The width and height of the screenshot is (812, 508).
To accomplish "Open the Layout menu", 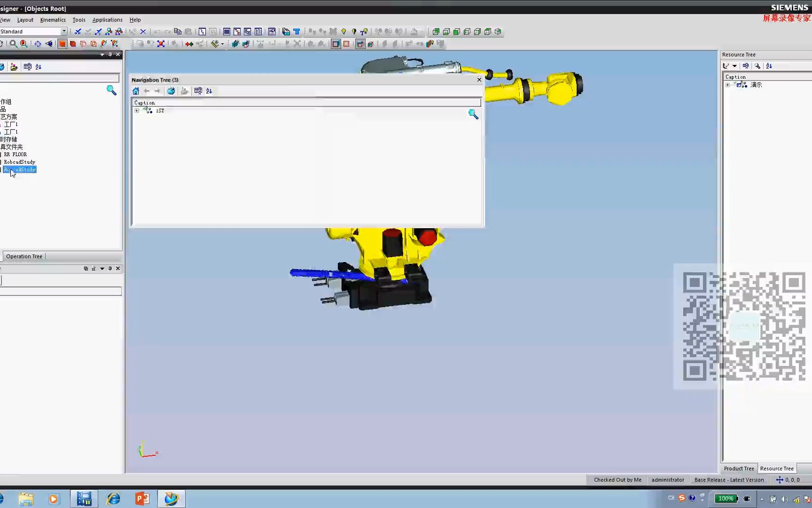I will [x=25, y=20].
